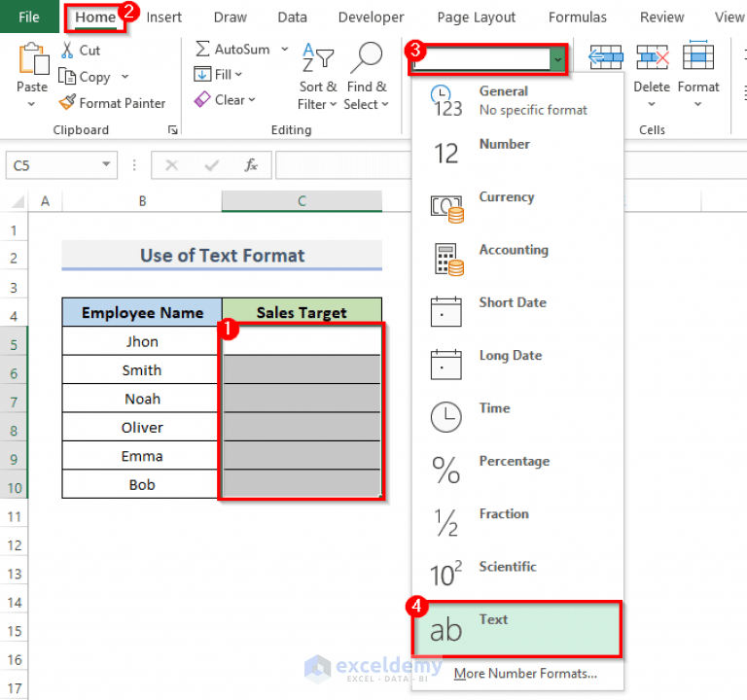Open Find & Select magnifier tool
This screenshot has width=747, height=700.
(x=367, y=76)
